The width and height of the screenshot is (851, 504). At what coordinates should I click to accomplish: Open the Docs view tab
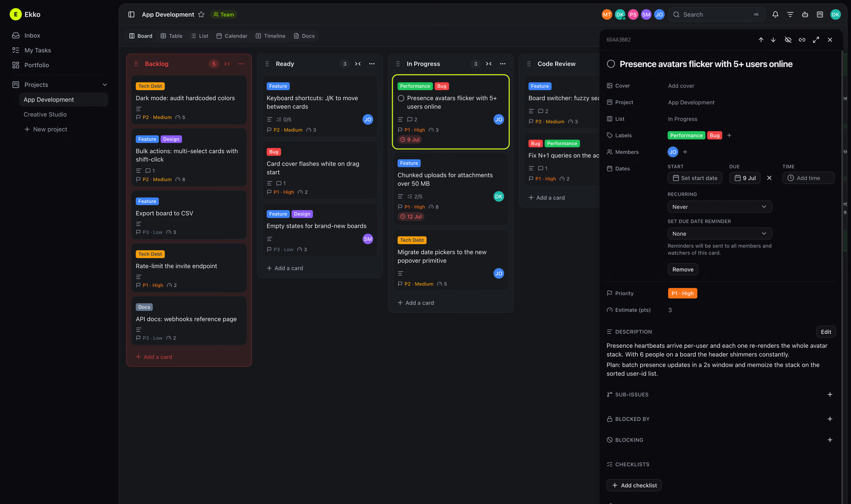point(304,36)
